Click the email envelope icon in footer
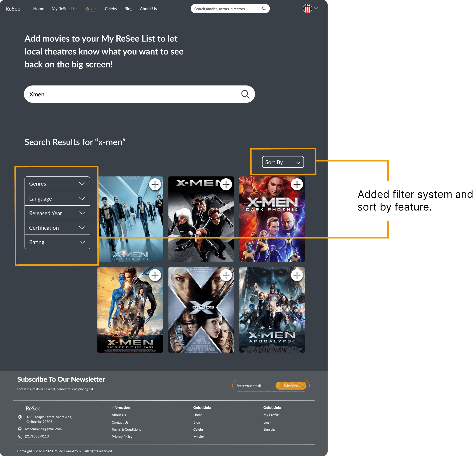 20,429
